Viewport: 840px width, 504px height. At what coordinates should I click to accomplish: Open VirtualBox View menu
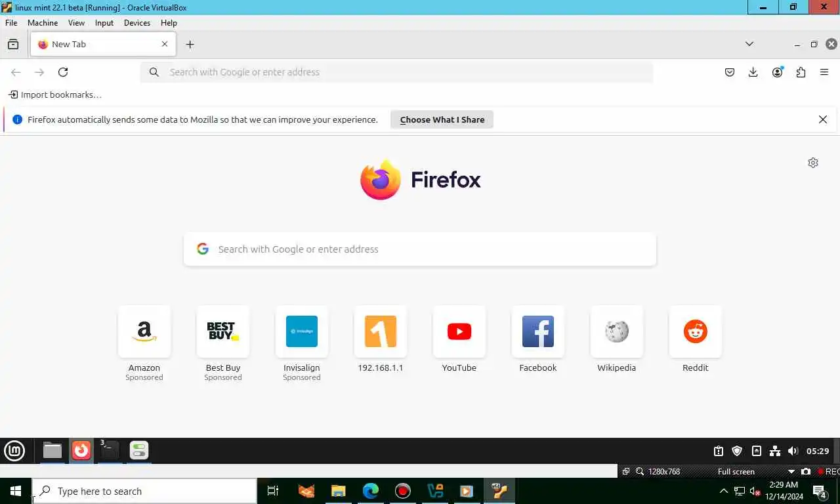pyautogui.click(x=76, y=22)
